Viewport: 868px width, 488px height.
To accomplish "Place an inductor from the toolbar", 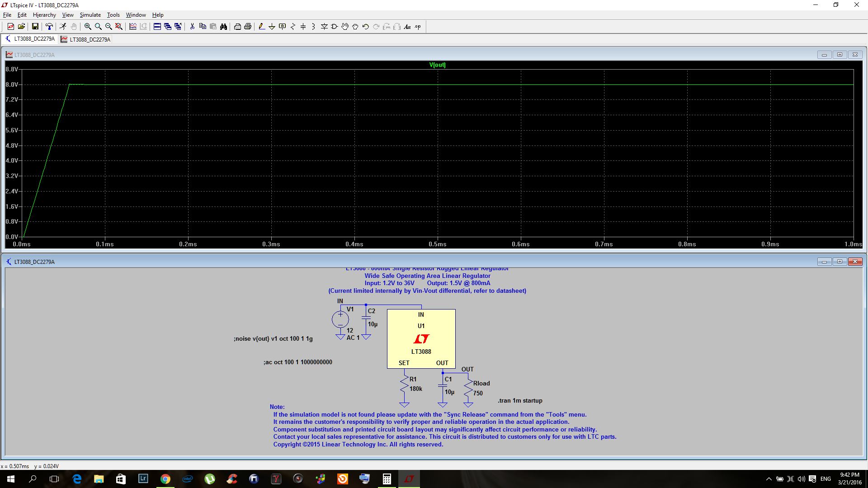I will (314, 27).
